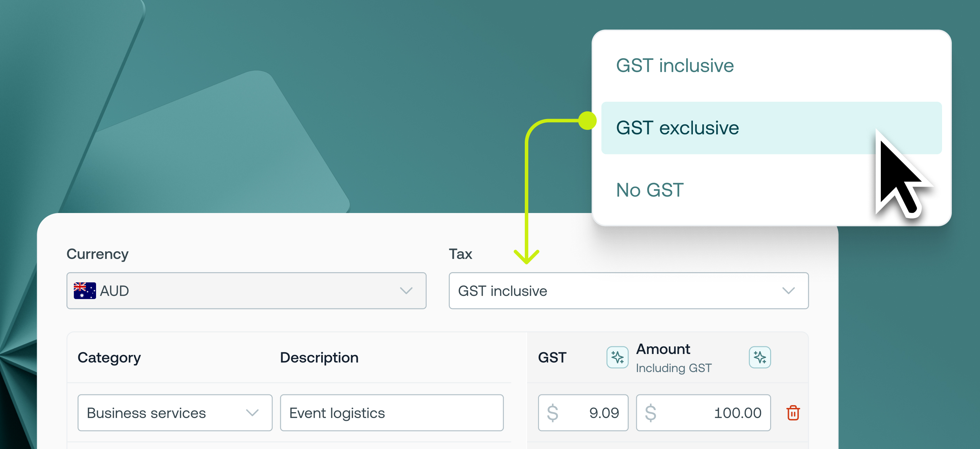Viewport: 980px width, 449px height.
Task: Click the Description column header
Action: pos(319,358)
